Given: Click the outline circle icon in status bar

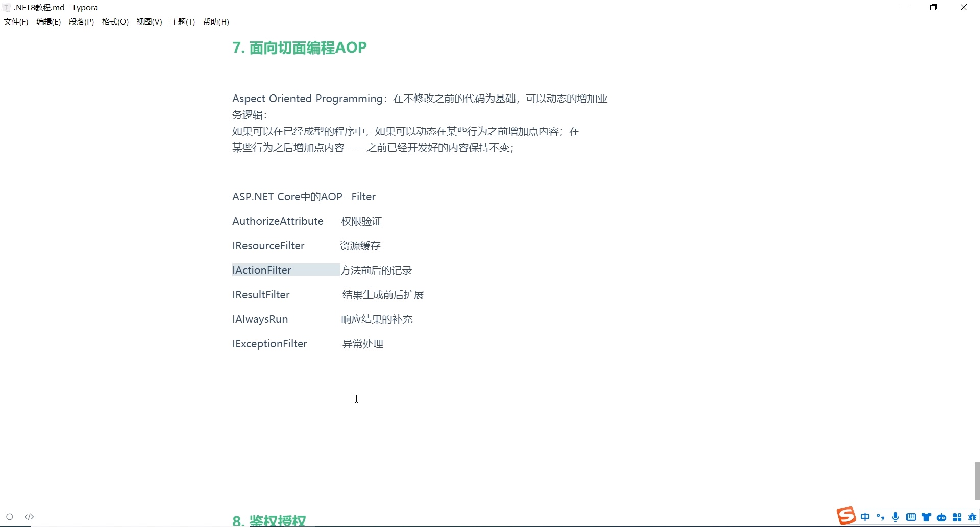Looking at the screenshot, I should click(10, 517).
